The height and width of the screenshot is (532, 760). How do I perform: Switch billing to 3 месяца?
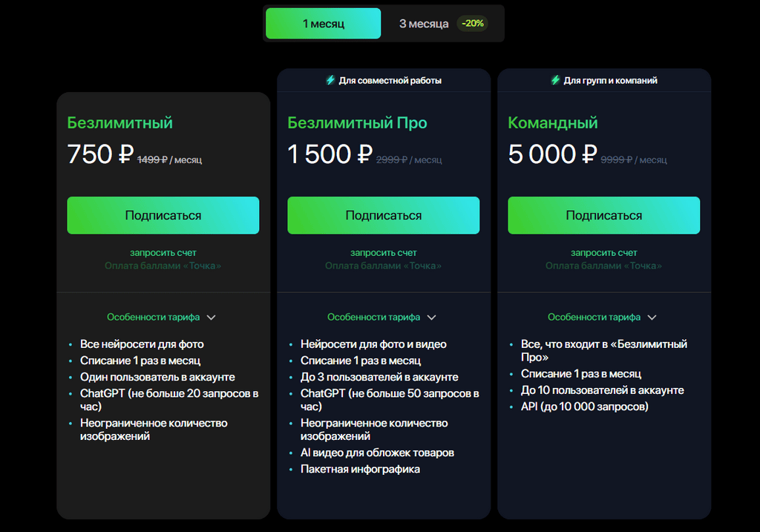pyautogui.click(x=424, y=24)
